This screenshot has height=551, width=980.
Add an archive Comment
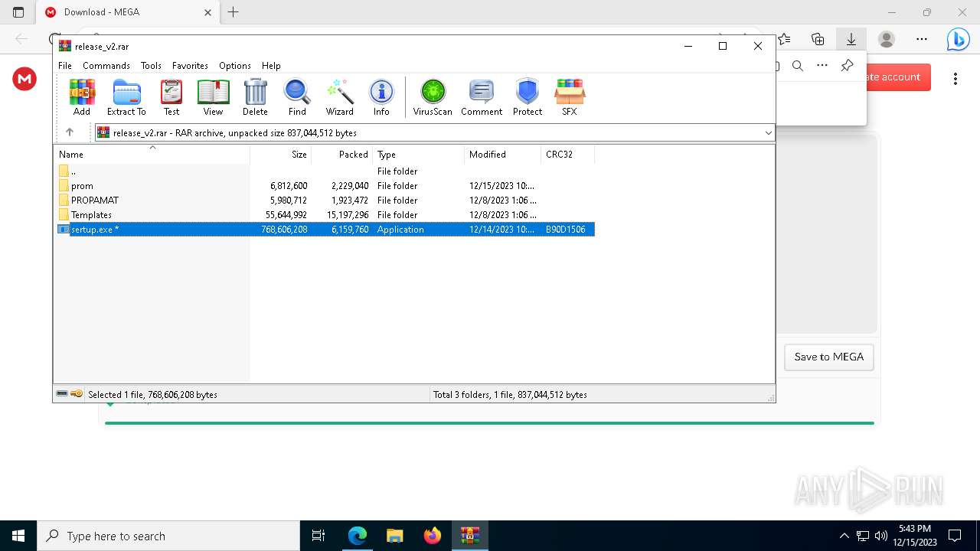482,97
